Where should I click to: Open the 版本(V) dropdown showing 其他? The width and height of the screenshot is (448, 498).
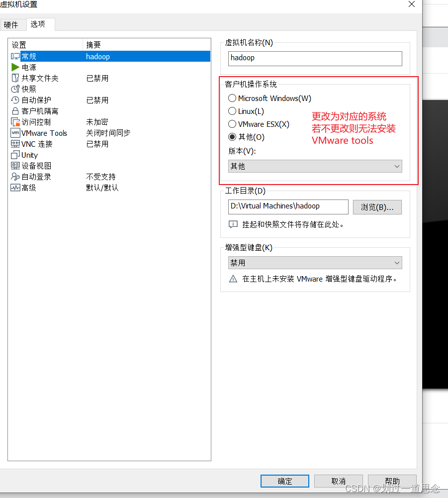[x=315, y=166]
